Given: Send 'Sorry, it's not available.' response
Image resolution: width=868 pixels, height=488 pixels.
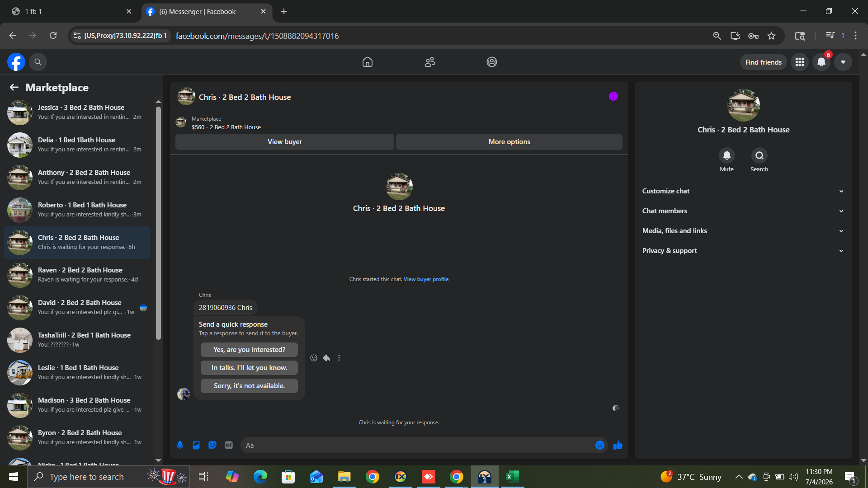Looking at the screenshot, I should (249, 386).
